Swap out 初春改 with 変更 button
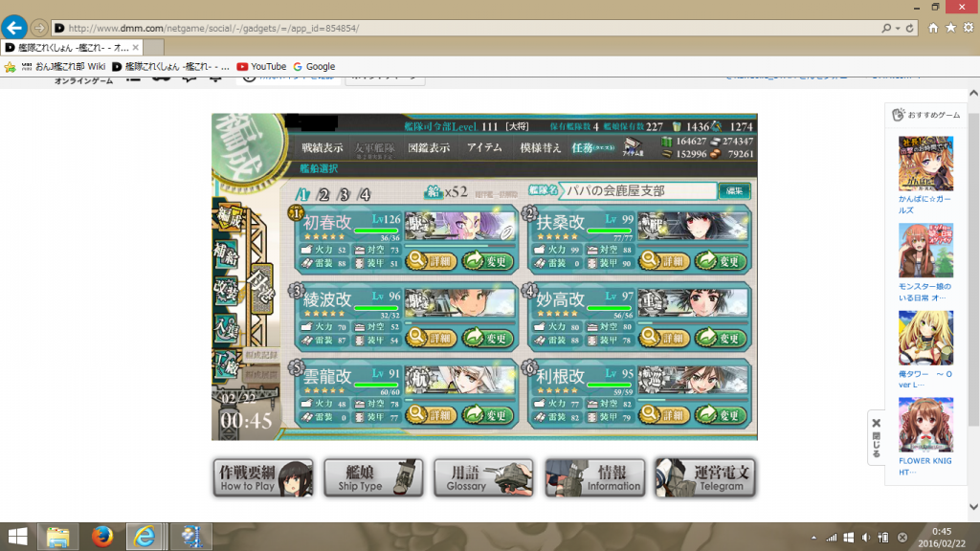The width and height of the screenshot is (980, 551). [x=489, y=261]
